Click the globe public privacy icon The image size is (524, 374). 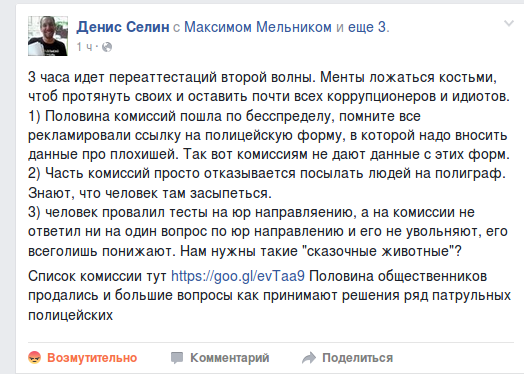(107, 47)
